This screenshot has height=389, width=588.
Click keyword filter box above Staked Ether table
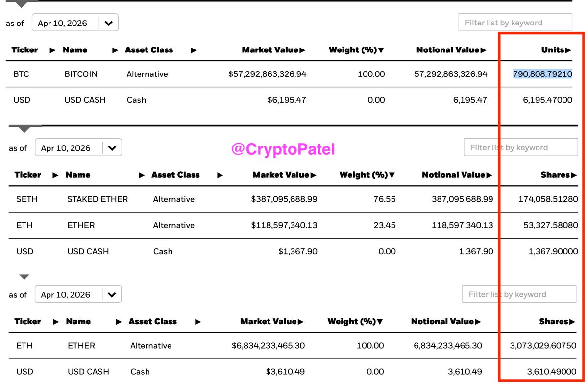[520, 147]
